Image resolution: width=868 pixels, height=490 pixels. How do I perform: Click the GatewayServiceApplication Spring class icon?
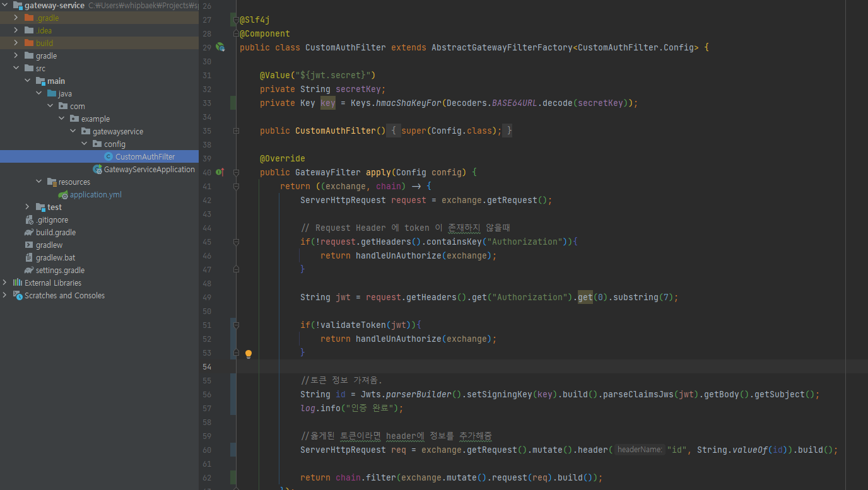[97, 169]
